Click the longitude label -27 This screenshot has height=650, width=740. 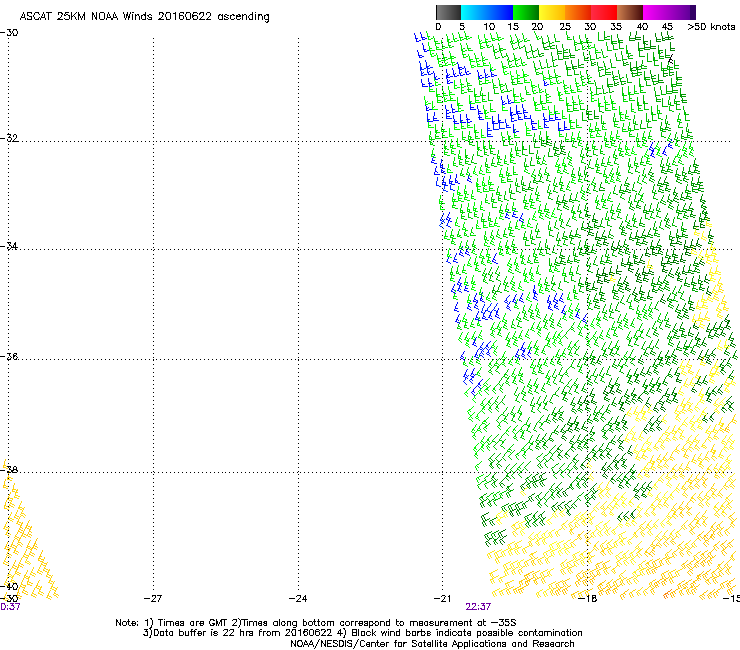(x=153, y=599)
